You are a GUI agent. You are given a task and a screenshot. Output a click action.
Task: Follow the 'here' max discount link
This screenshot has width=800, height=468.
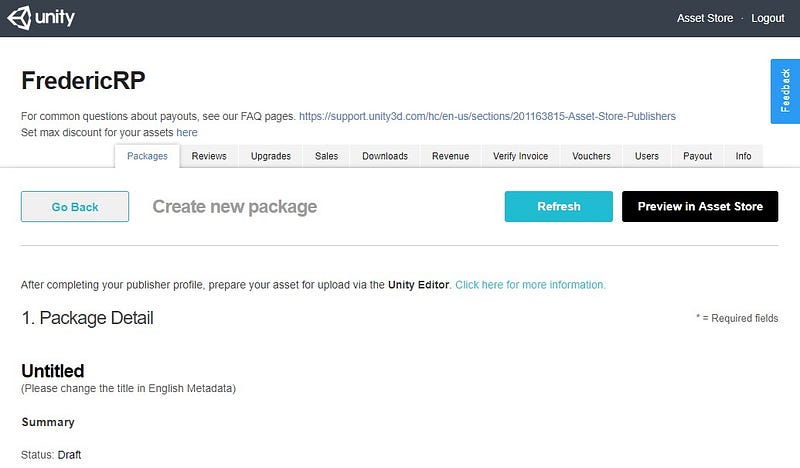click(x=187, y=133)
